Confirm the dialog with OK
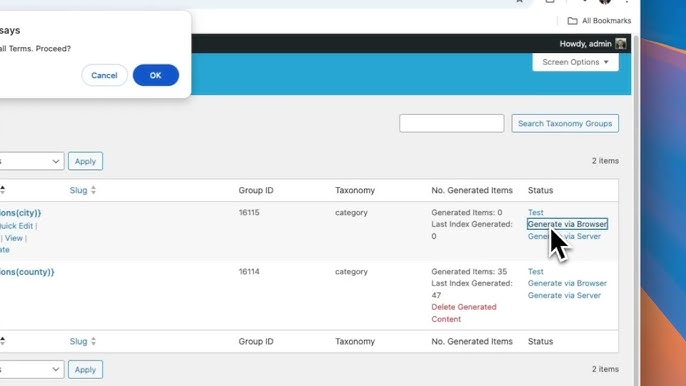 [156, 75]
